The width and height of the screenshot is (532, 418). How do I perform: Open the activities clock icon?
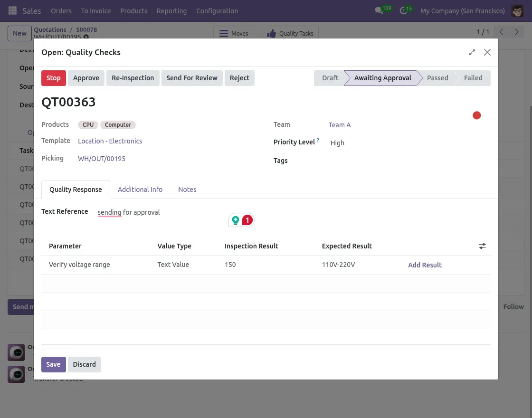(404, 10)
